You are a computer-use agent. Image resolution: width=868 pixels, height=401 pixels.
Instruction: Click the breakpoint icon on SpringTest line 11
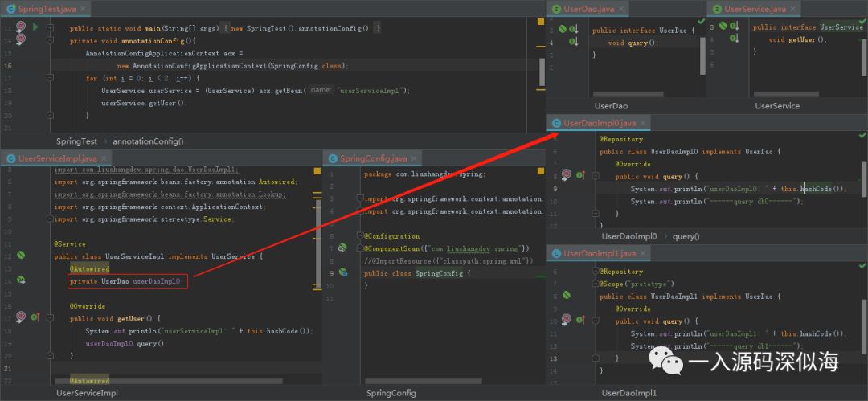pos(21,27)
